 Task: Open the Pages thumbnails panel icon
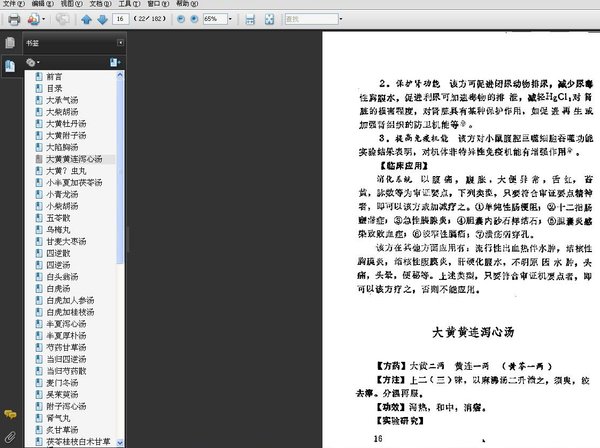coord(10,42)
